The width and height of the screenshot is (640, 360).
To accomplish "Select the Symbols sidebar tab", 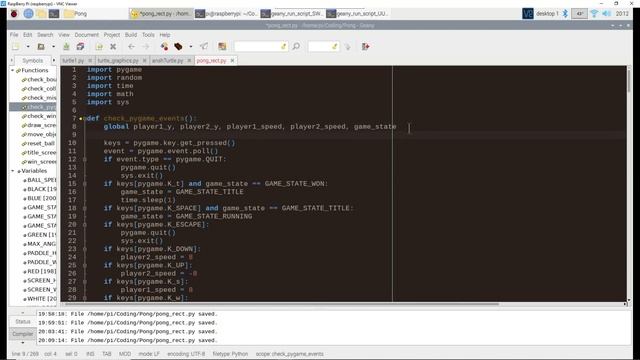I will click(x=33, y=60).
